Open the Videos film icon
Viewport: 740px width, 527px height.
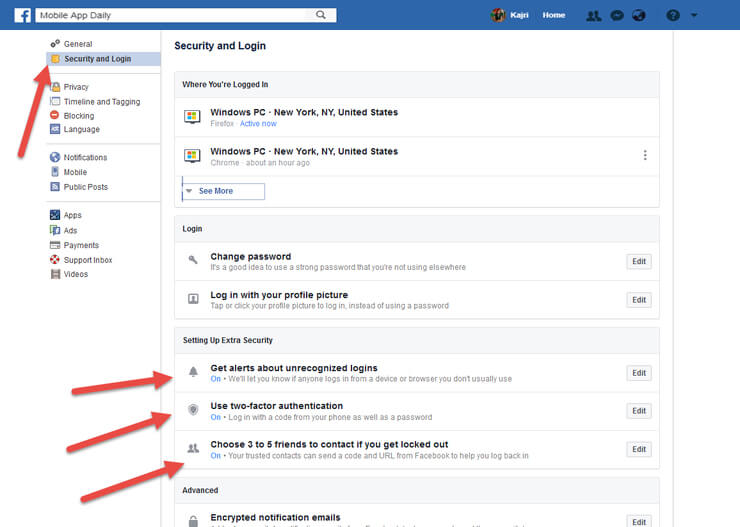tap(55, 274)
